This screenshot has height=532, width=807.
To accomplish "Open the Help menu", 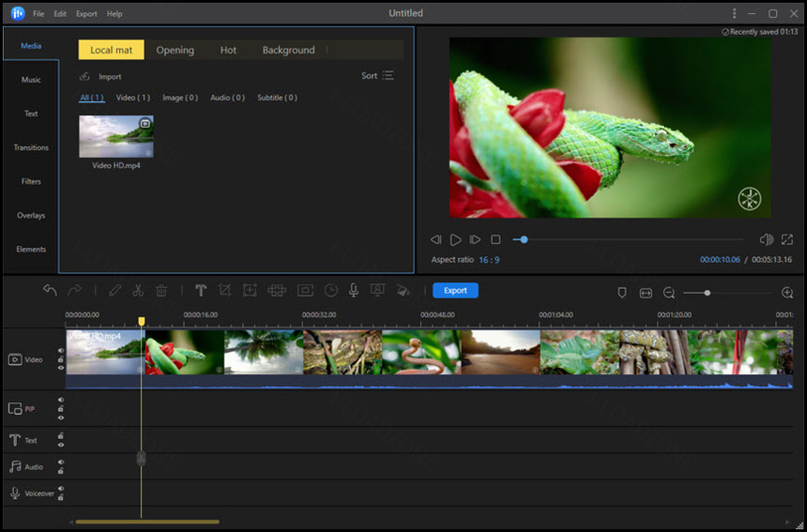I will [114, 14].
